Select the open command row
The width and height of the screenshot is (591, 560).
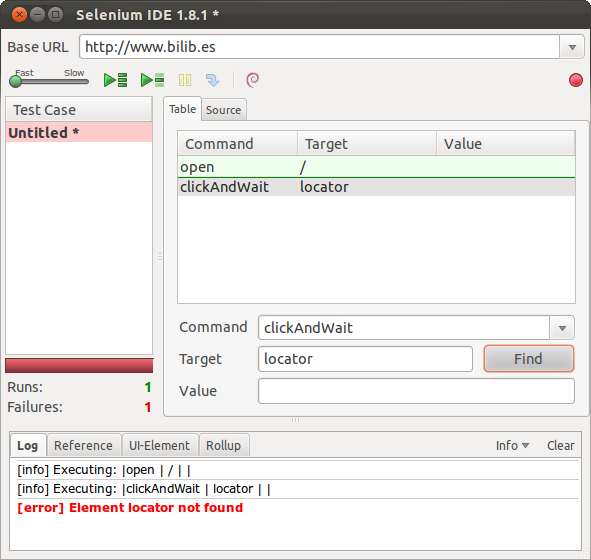(376, 167)
